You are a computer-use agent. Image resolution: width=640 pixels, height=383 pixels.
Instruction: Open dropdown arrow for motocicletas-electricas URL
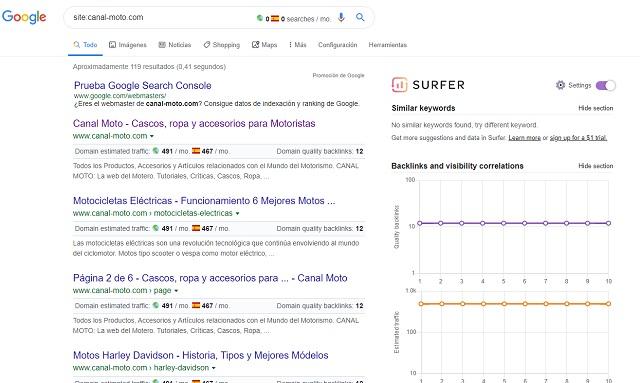coord(237,213)
